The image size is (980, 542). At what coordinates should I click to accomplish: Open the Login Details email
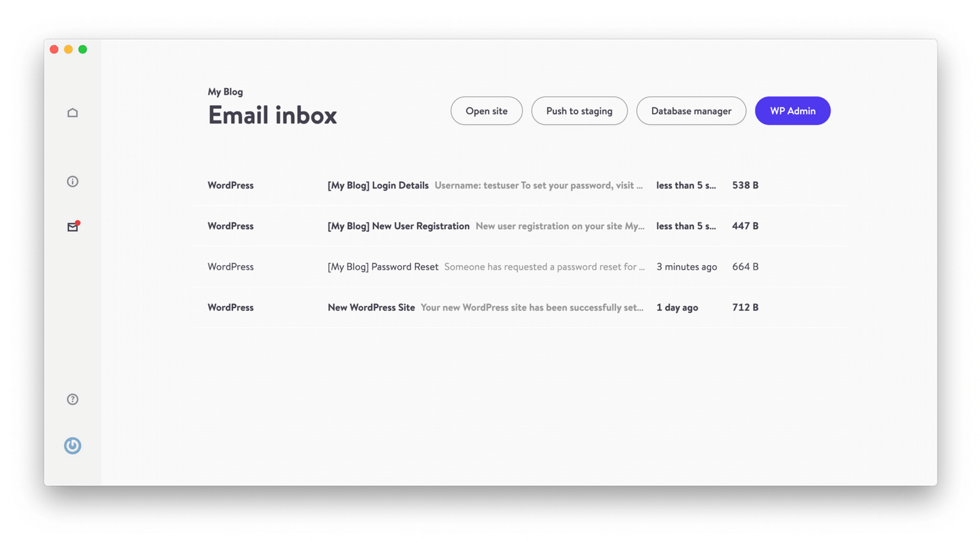point(519,185)
